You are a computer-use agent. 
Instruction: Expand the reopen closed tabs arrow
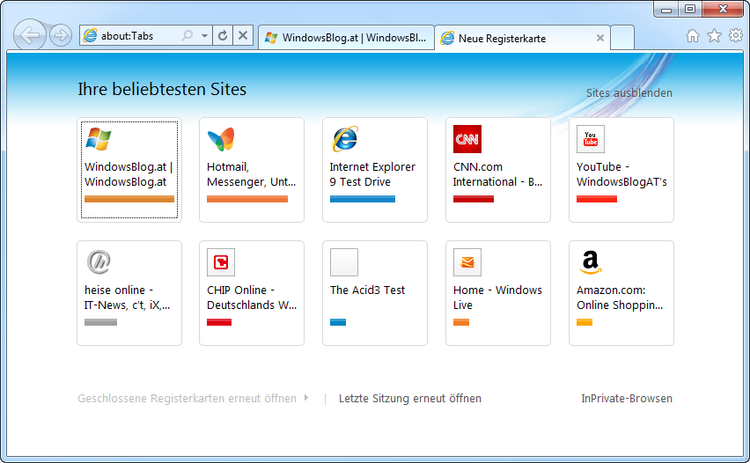click(306, 398)
